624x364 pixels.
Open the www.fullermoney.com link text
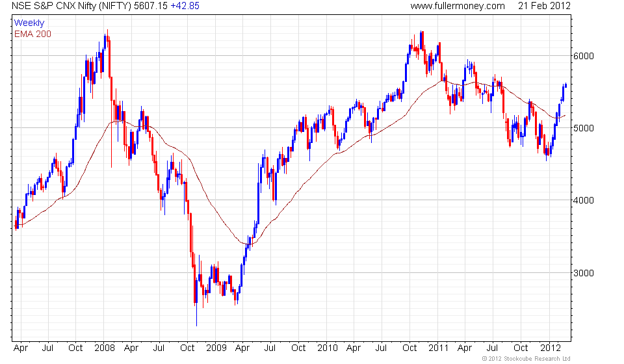(x=458, y=6)
